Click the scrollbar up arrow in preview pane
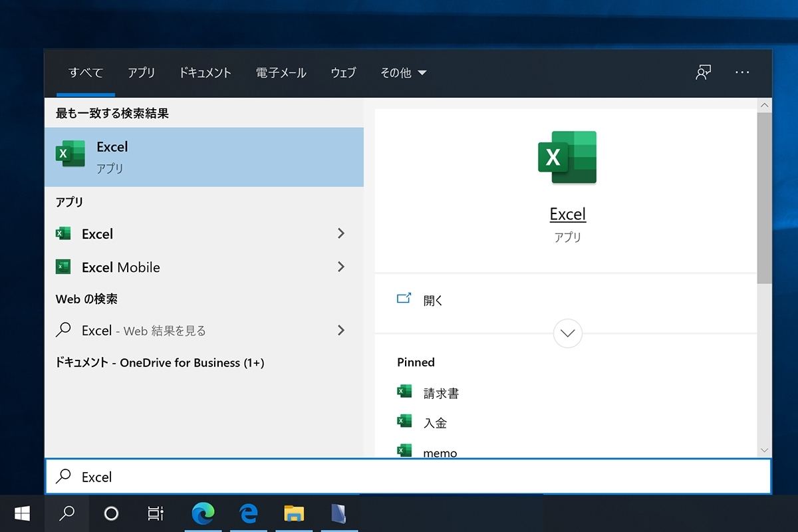The width and height of the screenshot is (798, 532). (764, 105)
